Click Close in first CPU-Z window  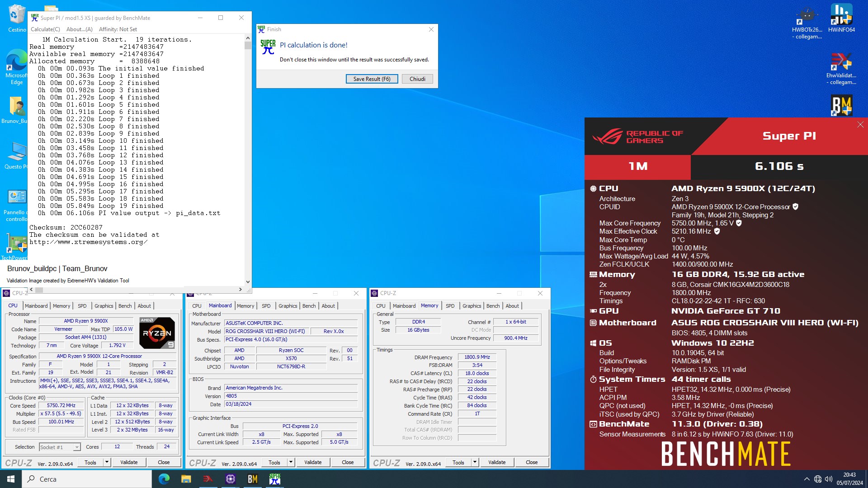pos(164,462)
